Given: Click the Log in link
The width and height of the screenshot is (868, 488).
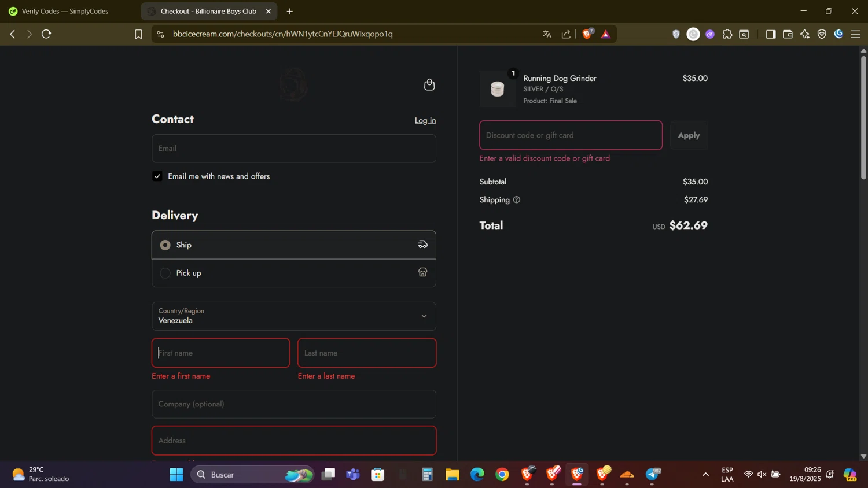Looking at the screenshot, I should (x=425, y=120).
